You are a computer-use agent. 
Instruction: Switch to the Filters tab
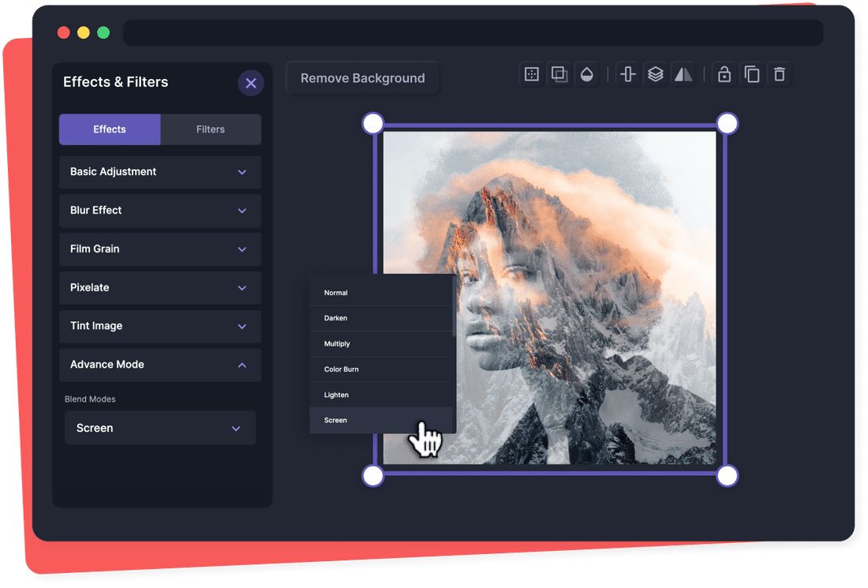(x=210, y=129)
